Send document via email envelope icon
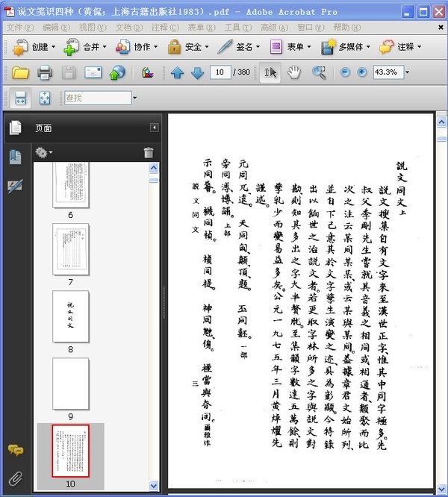Screen dimensions: 448x497 click(93, 72)
